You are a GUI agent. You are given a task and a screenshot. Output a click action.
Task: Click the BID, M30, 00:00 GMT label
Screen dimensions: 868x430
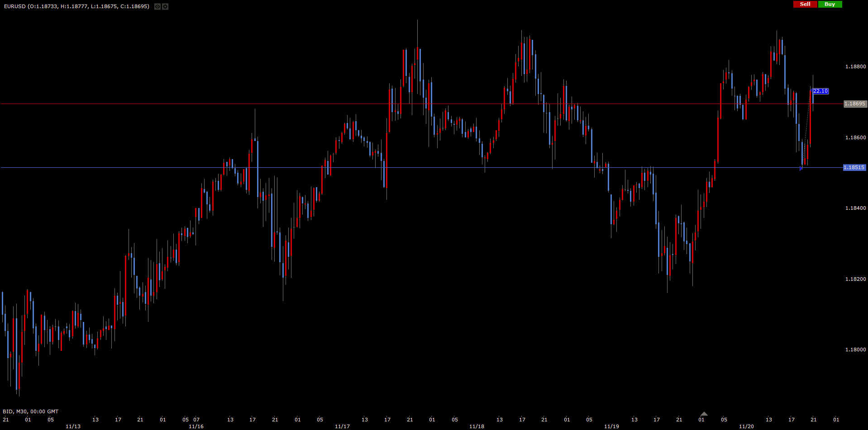pos(31,411)
